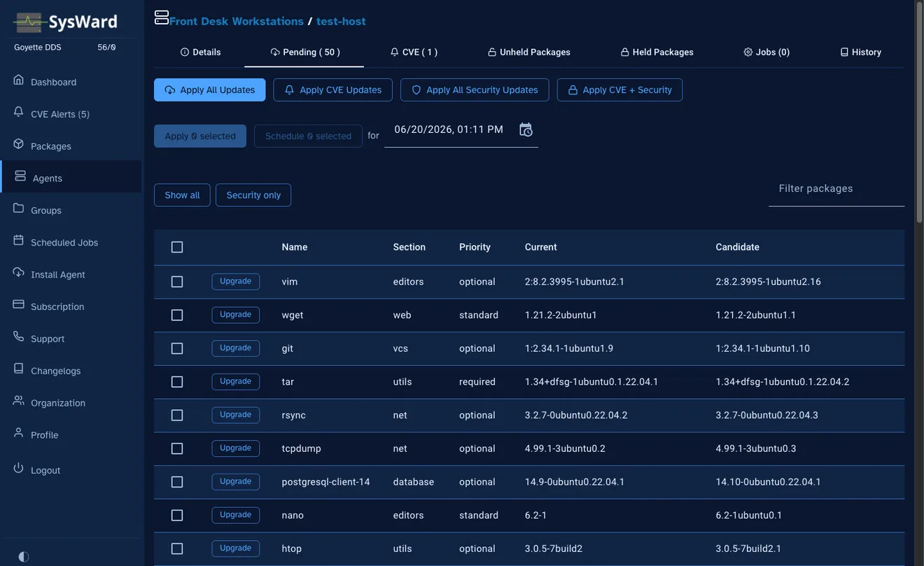Sort by the Priority column header

click(x=475, y=247)
